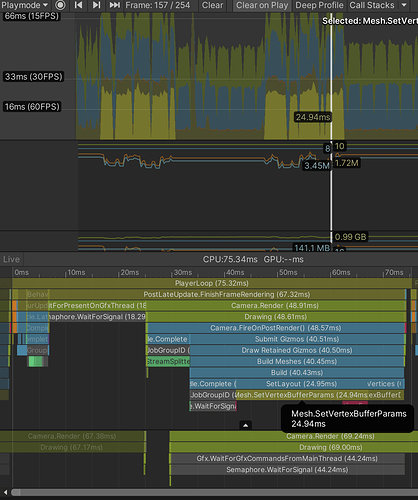Select the Camera.Render (48.91ms) sample
Viewport: 418px width, 500px height.
275,305
